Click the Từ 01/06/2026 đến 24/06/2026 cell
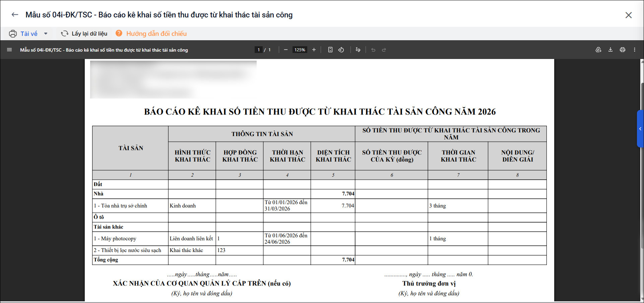The image size is (644, 303). click(x=287, y=239)
